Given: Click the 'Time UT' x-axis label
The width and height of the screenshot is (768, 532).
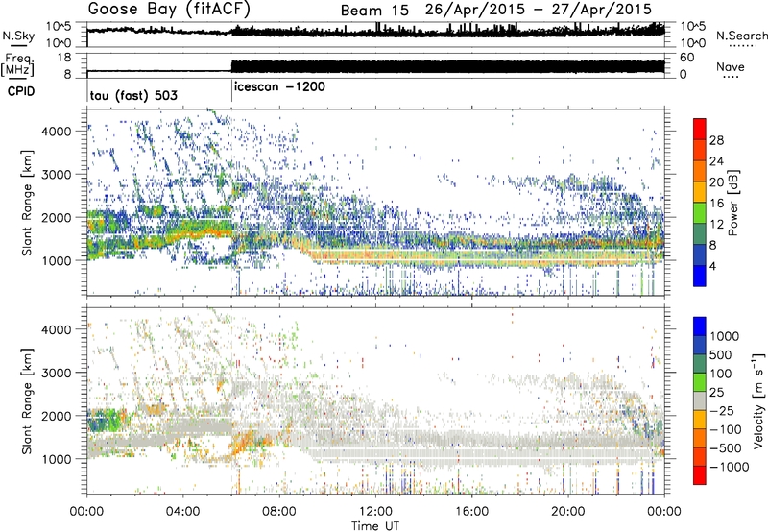Looking at the screenshot, I should click(374, 525).
